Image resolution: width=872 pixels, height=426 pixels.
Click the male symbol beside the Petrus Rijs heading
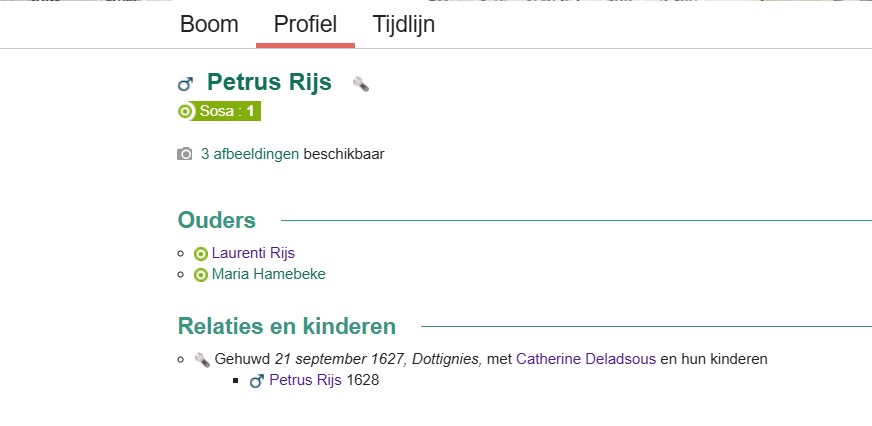click(x=185, y=84)
